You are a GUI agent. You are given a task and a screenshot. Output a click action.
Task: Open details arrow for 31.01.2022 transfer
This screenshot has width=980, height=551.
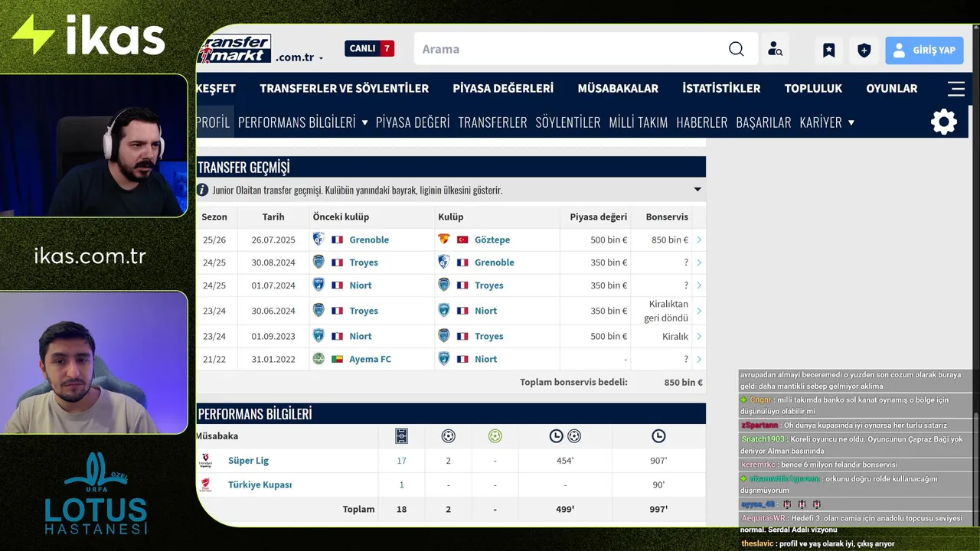coord(698,359)
